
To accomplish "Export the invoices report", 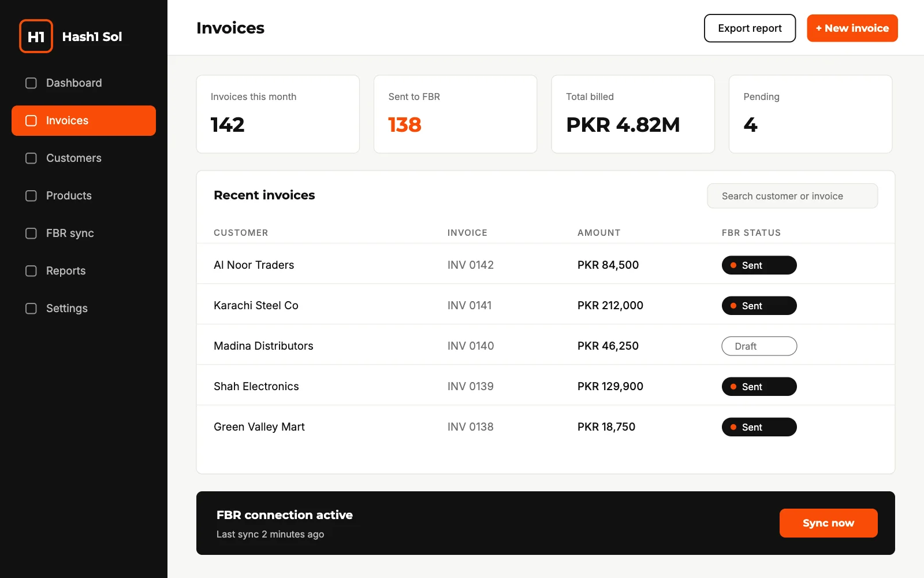I will coord(750,28).
